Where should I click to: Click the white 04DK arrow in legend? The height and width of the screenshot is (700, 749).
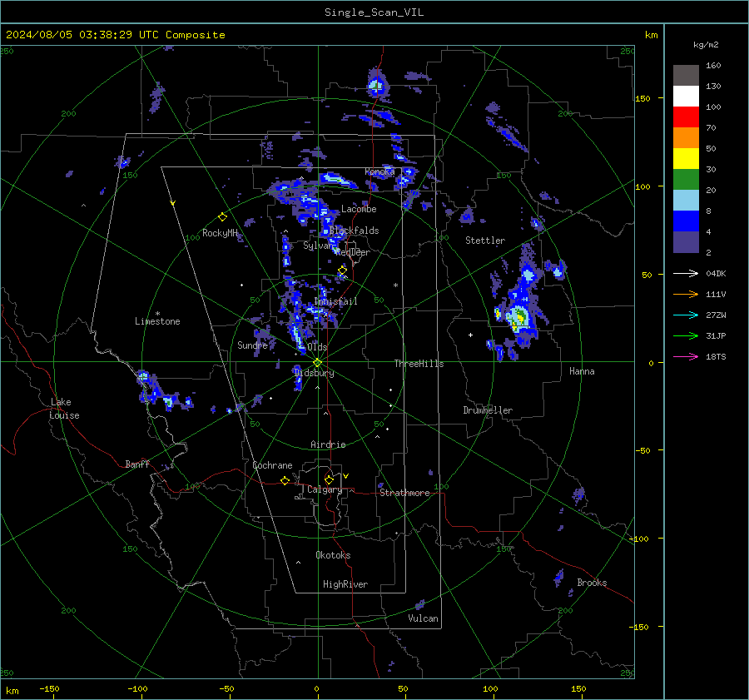(686, 274)
